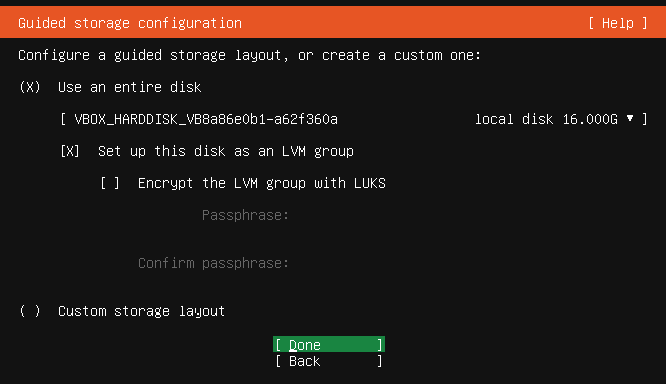Viewport: 666px width, 384px height.
Task: Click the "Custom storage layout" label text
Action: (x=141, y=311)
